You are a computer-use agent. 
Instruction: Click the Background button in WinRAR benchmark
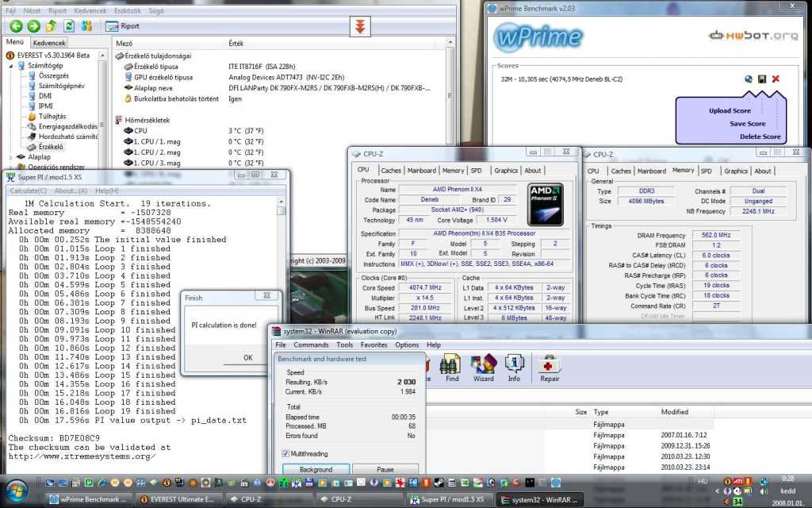[x=316, y=469]
